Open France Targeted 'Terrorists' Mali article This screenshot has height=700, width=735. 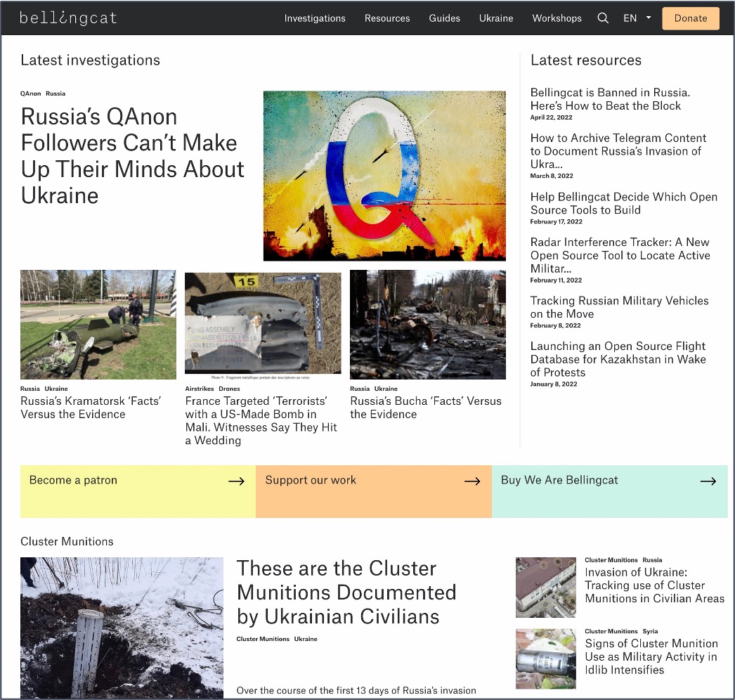(261, 420)
